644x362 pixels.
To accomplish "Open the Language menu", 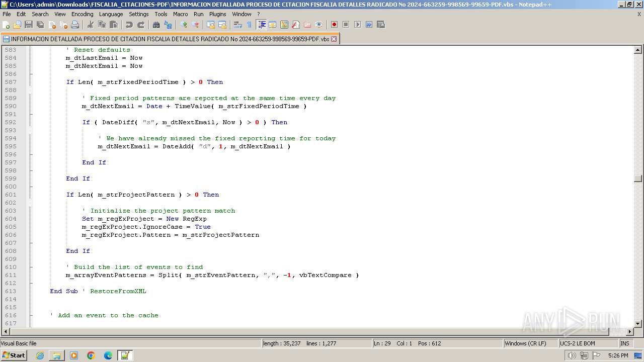I will [x=111, y=14].
